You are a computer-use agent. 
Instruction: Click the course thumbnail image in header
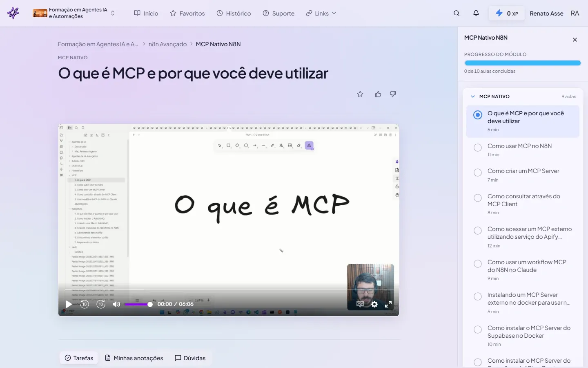[x=40, y=13]
